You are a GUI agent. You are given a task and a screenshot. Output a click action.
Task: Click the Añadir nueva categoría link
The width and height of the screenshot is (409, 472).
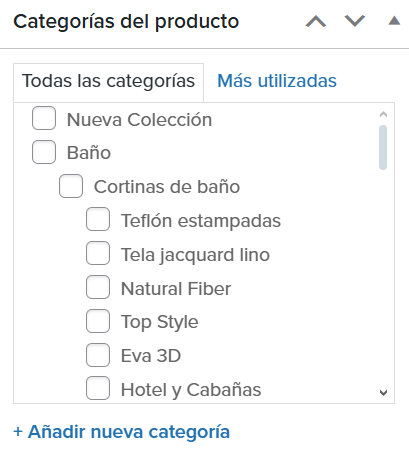point(121,432)
